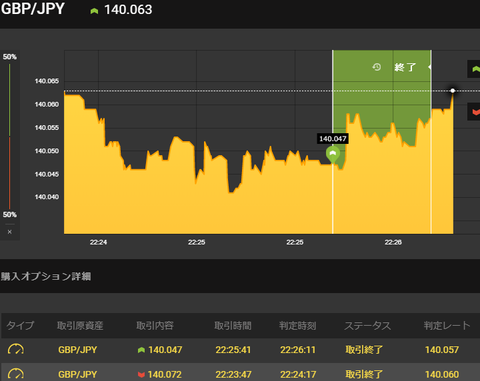The width and height of the screenshot is (480, 381).
Task: Click the clock history icon next to 終了
Action: point(377,67)
